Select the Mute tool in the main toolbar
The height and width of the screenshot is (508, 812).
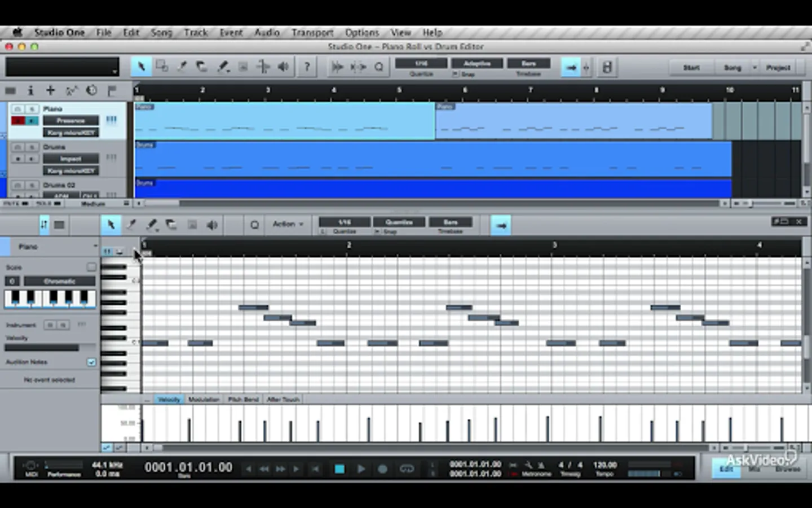coord(243,67)
